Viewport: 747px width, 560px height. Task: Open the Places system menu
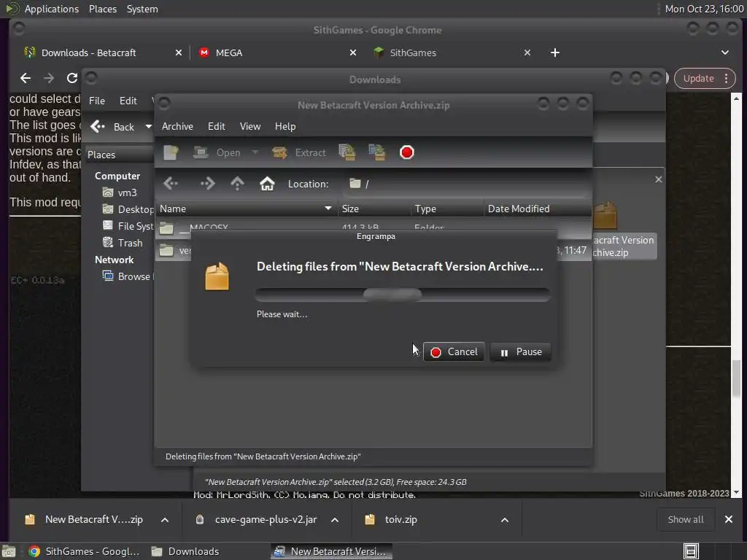click(103, 9)
